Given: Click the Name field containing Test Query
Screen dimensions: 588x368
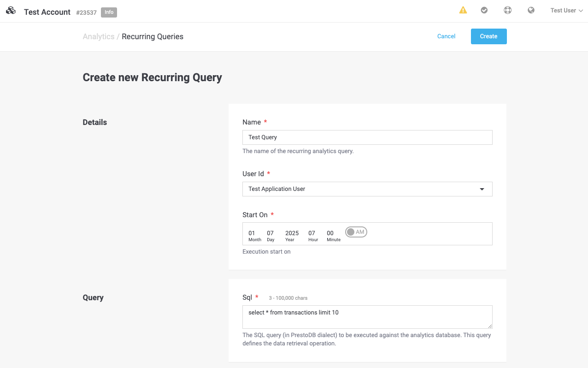Looking at the screenshot, I should click(x=367, y=137).
